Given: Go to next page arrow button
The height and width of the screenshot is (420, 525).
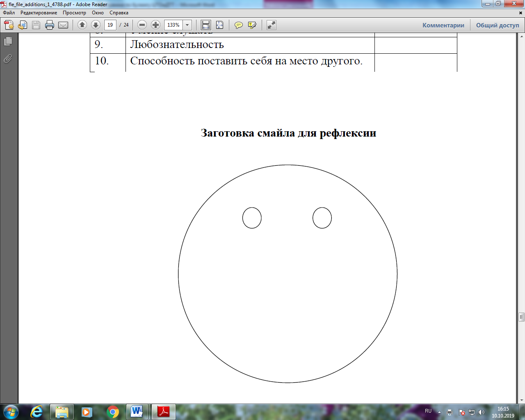Looking at the screenshot, I should coord(96,25).
